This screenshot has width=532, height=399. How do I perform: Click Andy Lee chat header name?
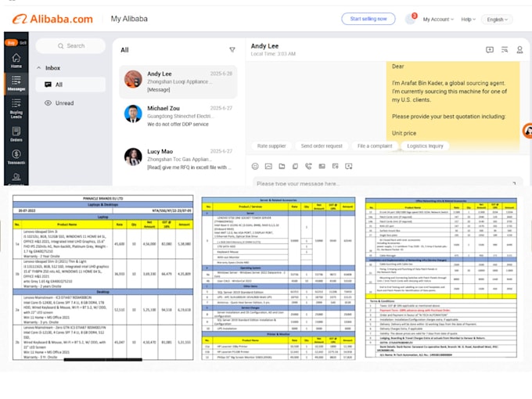tap(264, 46)
